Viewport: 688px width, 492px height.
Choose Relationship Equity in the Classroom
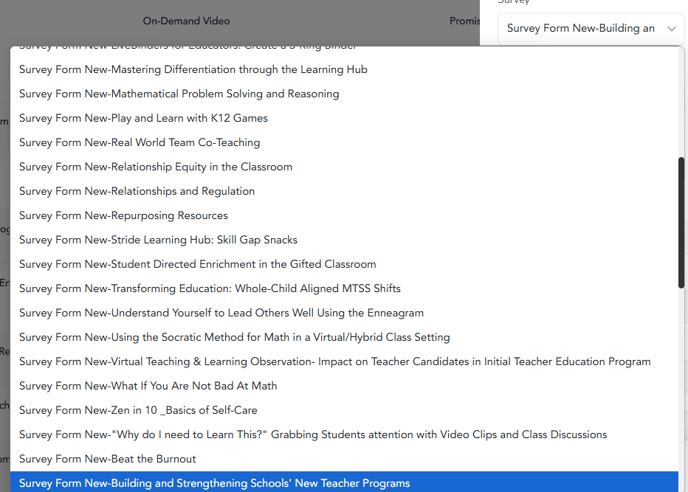click(344, 167)
